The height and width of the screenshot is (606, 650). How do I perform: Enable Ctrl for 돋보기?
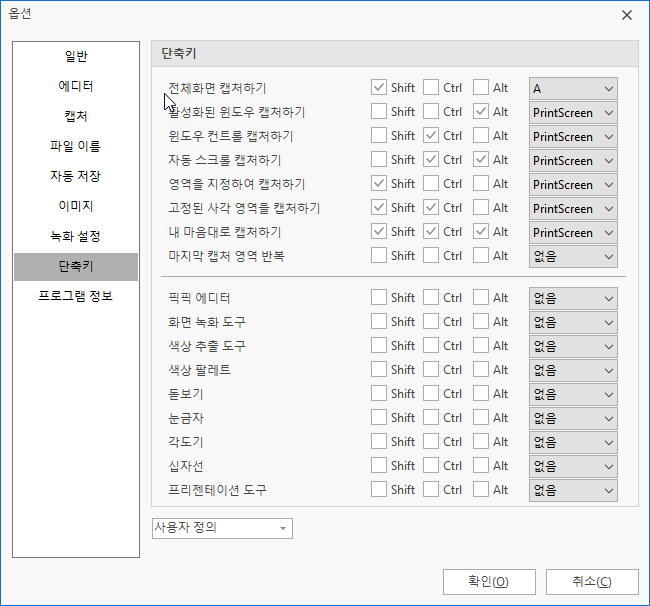pyautogui.click(x=431, y=394)
